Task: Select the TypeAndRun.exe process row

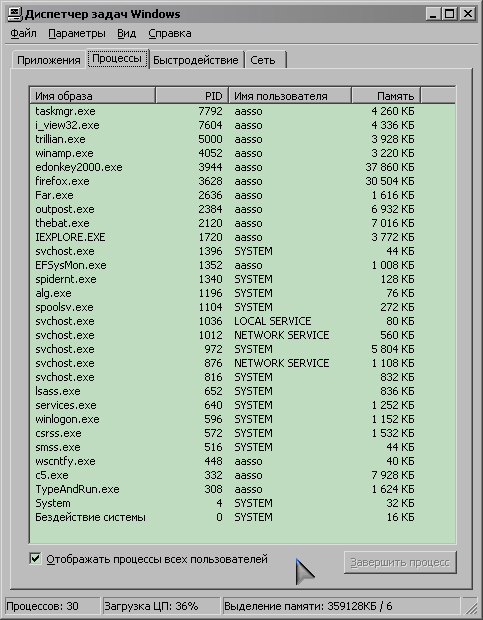Action: click(x=242, y=489)
